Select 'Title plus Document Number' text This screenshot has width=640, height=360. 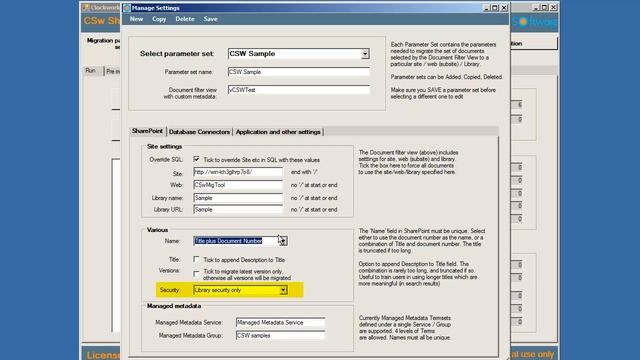(x=229, y=241)
